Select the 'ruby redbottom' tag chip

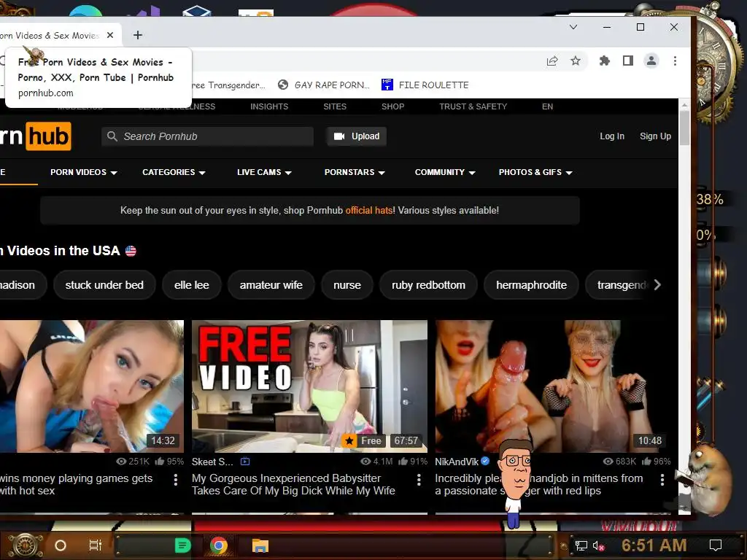coord(428,285)
